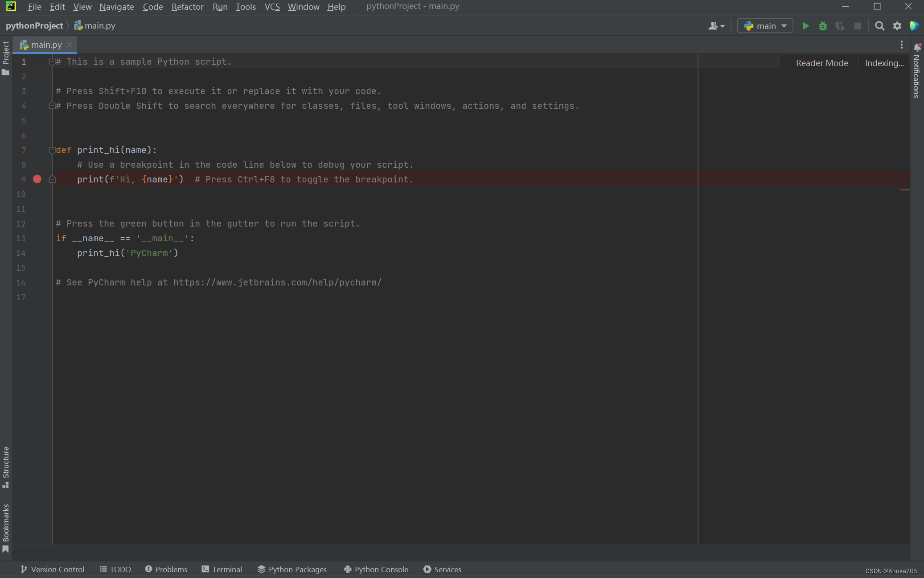924x578 pixels.
Task: Toggle the breakpoint on line 9
Action: 37,179
